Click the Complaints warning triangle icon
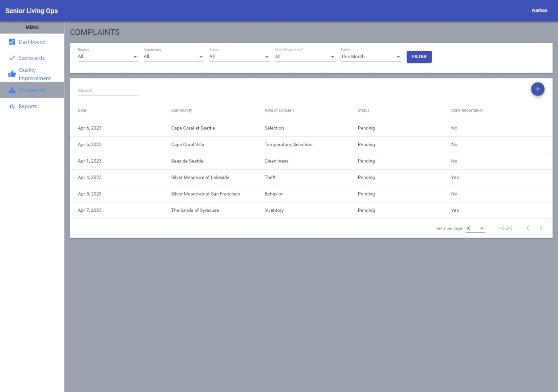 [12, 90]
